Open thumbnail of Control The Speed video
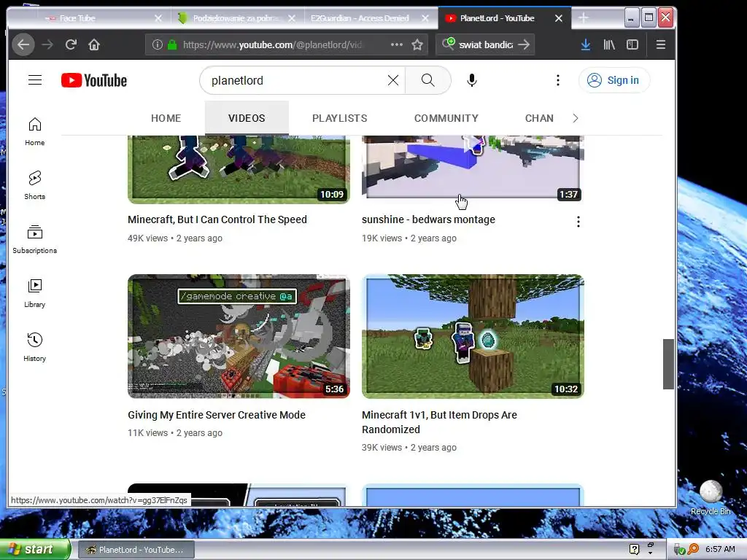 pos(239,169)
